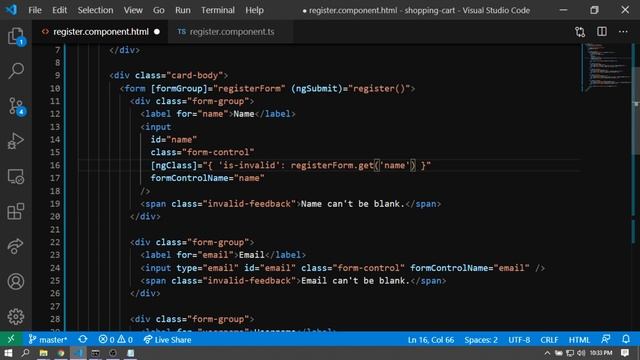Change the end of line sequence CRLF

549,340
